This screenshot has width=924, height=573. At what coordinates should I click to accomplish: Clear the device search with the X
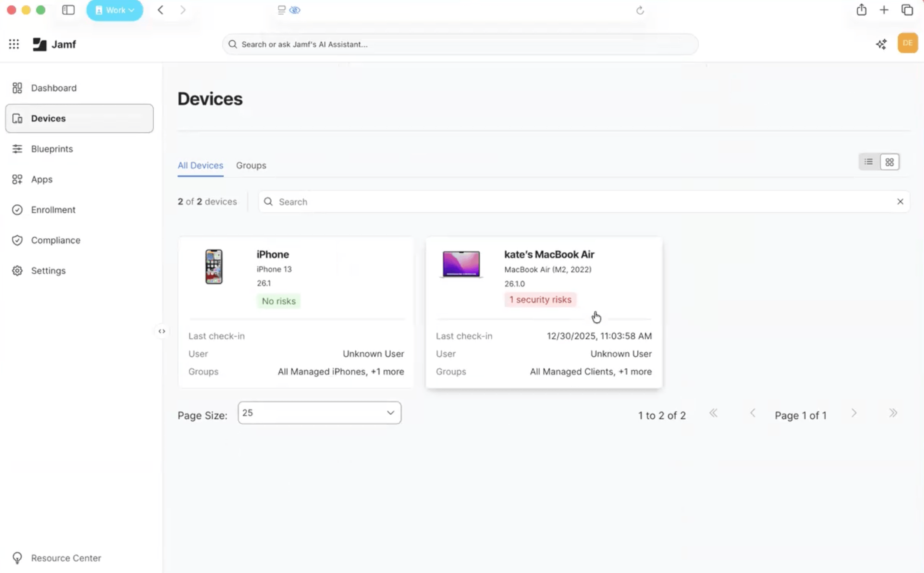pos(900,202)
